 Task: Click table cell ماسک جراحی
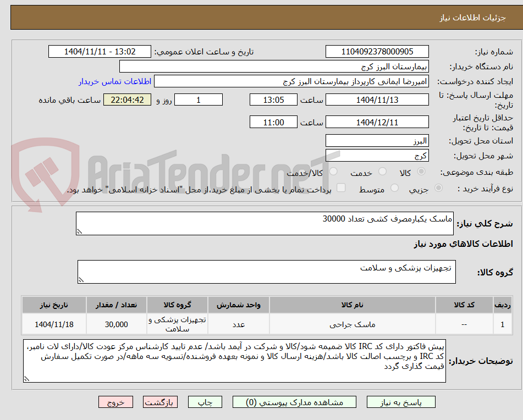(x=352, y=324)
